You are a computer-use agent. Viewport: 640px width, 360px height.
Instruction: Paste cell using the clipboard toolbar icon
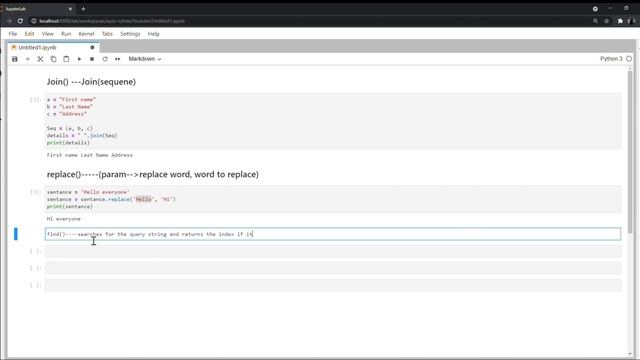(x=66, y=59)
